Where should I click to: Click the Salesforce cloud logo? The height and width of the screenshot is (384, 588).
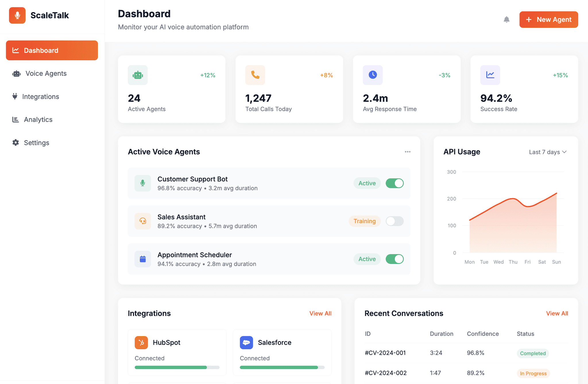pos(246,342)
